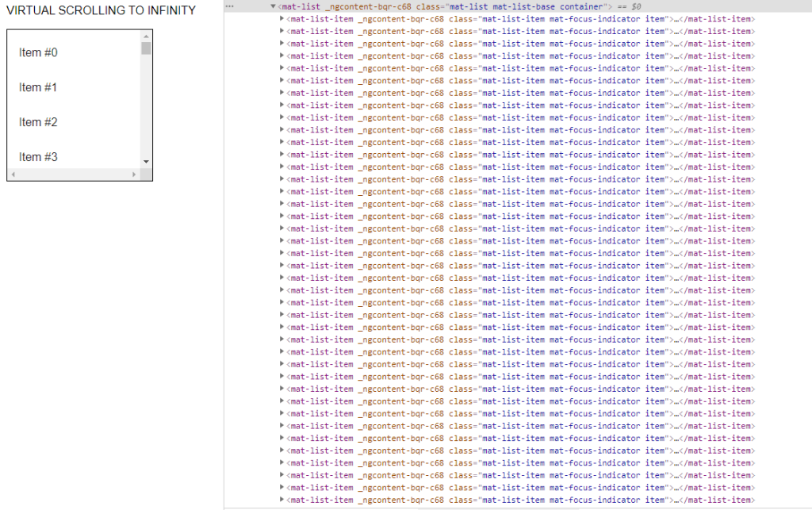
Task: Select list entry Item #3
Action: [x=38, y=157]
